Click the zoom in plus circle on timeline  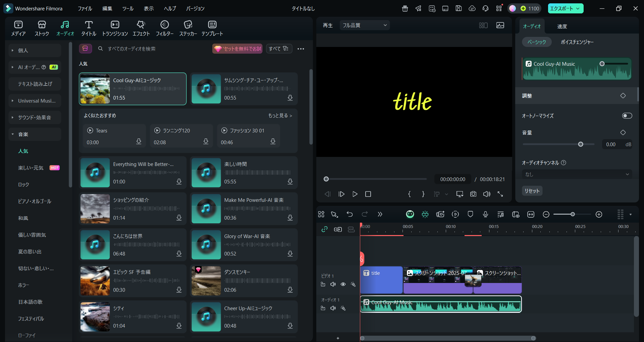[599, 214]
